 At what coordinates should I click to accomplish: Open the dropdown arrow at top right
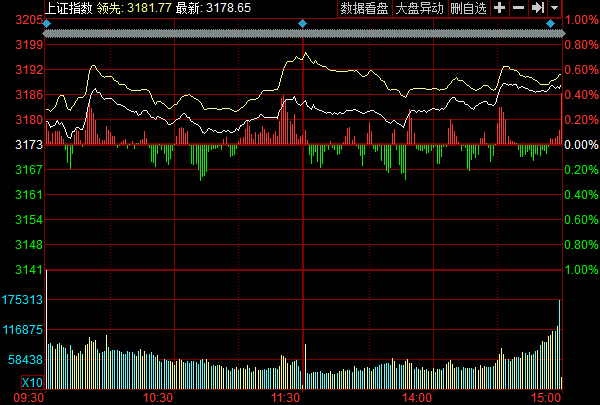554,8
